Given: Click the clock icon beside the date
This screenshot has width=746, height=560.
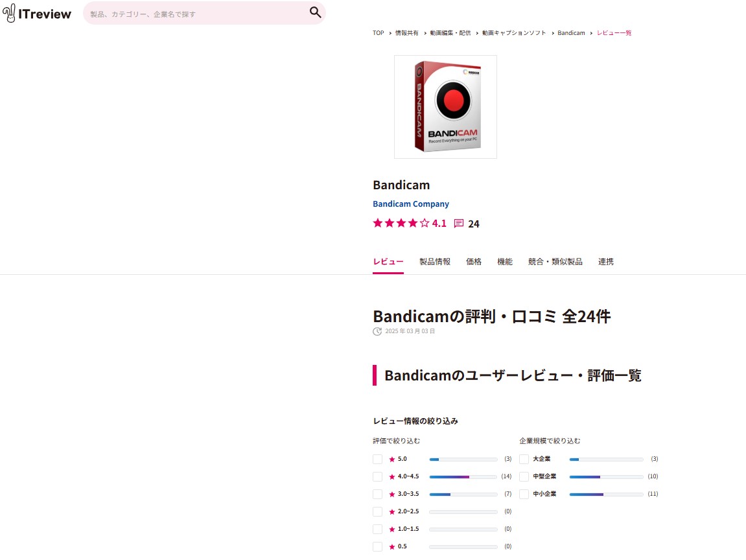Looking at the screenshot, I should [x=377, y=331].
